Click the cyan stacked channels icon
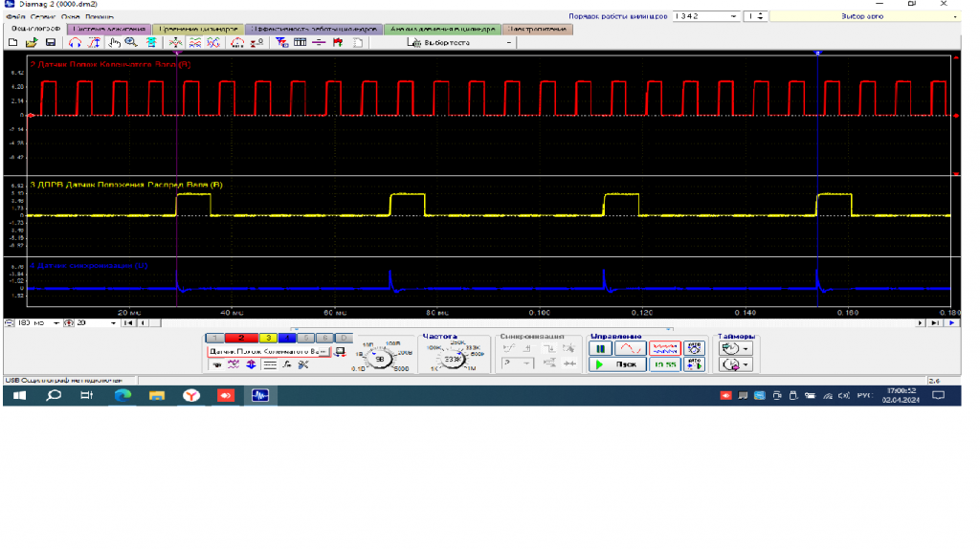980x550 pixels. click(151, 42)
